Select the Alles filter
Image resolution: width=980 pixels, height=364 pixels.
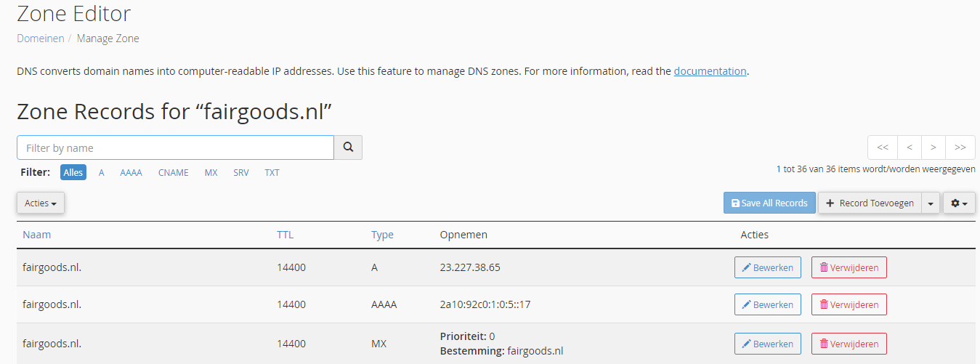coord(73,173)
